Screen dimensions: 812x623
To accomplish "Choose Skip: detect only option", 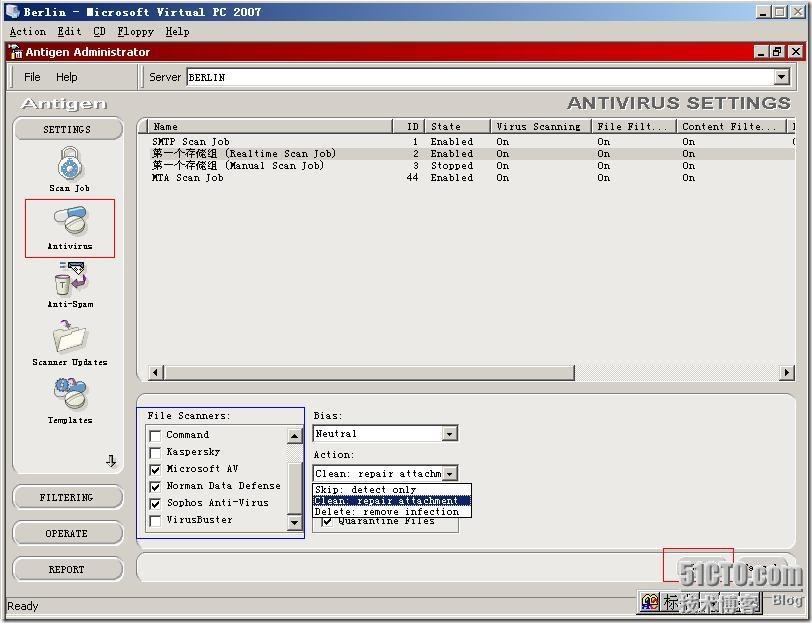I will (x=392, y=489).
